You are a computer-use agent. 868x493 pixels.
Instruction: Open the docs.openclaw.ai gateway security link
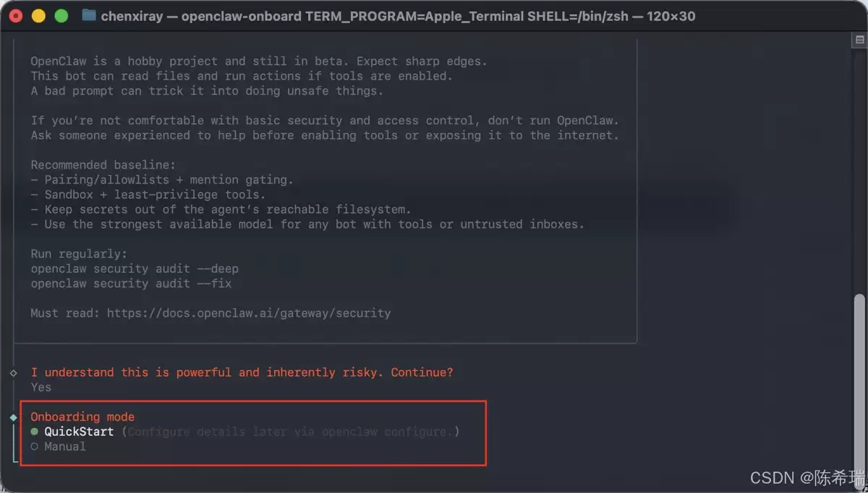point(249,314)
